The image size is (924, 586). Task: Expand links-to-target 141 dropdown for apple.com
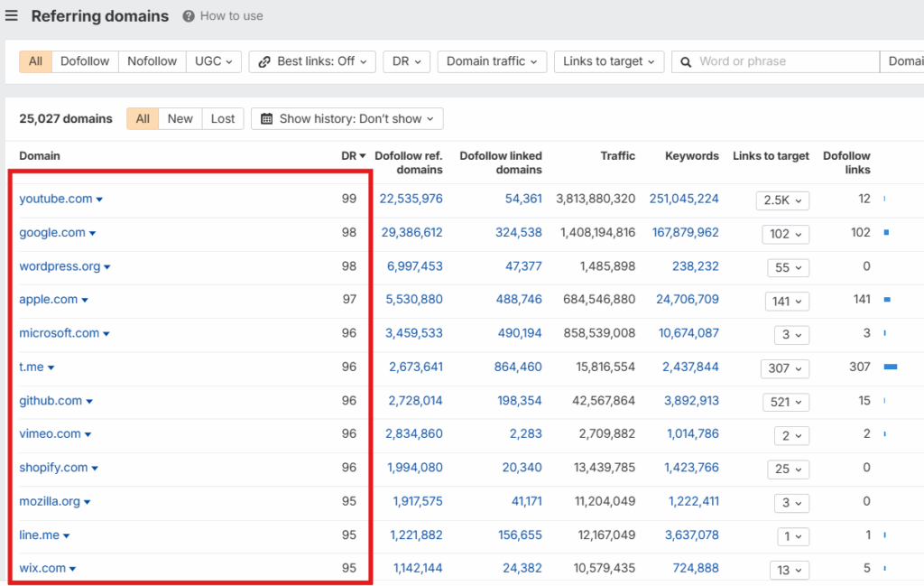tap(787, 302)
